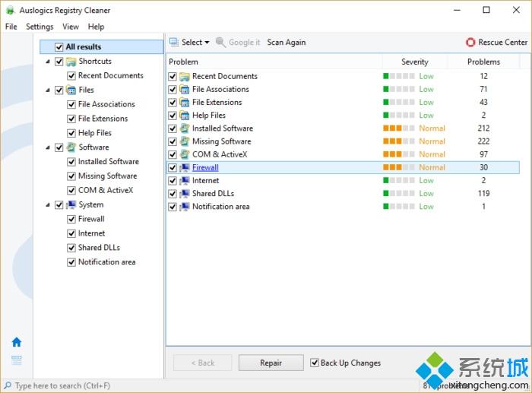Click the Repair button
The image size is (532, 393).
[x=271, y=363]
